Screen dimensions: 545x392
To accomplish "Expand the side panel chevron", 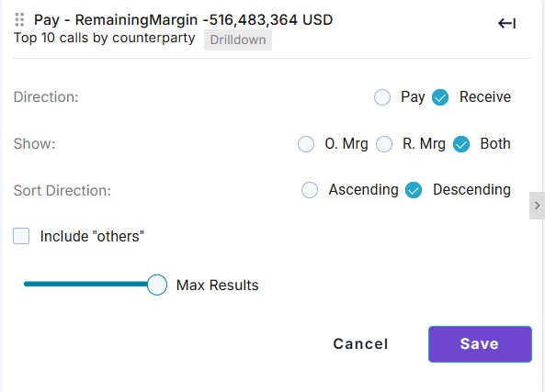I will (x=537, y=206).
